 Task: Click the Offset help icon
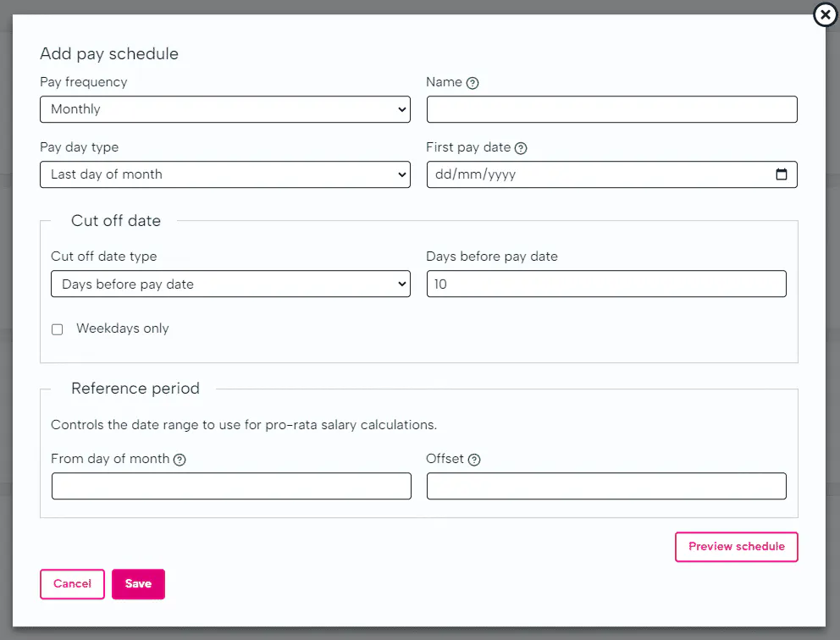tap(474, 460)
